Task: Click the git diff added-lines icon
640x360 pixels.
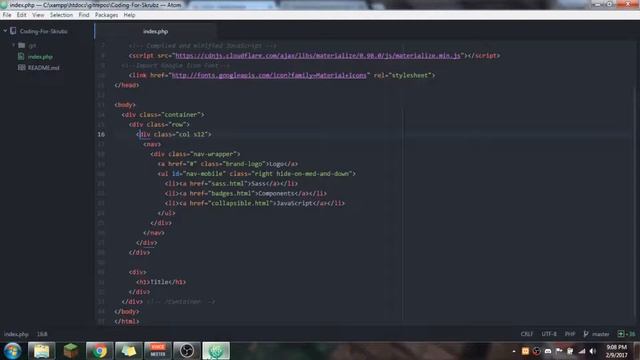Action: coord(621,334)
